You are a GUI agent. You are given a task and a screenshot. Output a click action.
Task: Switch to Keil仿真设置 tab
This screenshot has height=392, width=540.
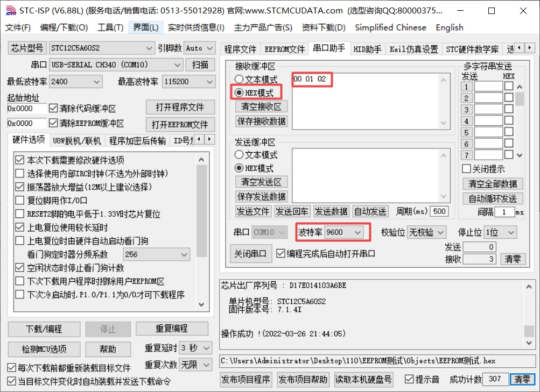click(413, 49)
